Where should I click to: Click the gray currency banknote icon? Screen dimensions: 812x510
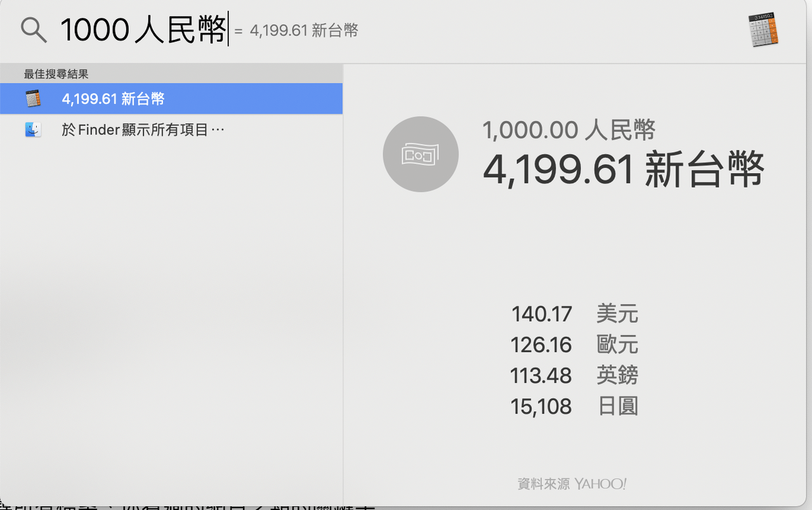pyautogui.click(x=421, y=154)
